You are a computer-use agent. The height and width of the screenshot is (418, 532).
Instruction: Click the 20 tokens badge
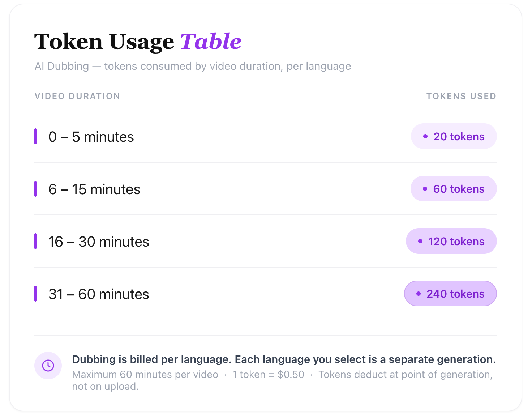(454, 136)
